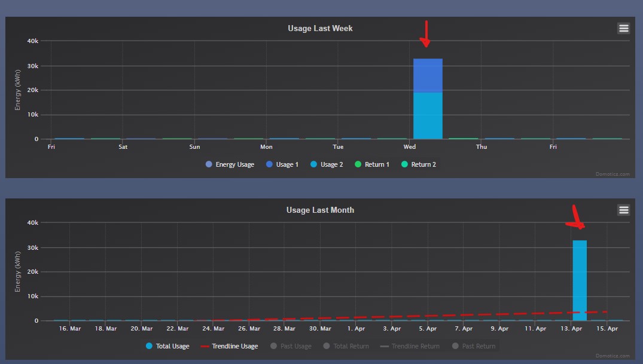Toggle the Usage 1 legend series

[282, 164]
